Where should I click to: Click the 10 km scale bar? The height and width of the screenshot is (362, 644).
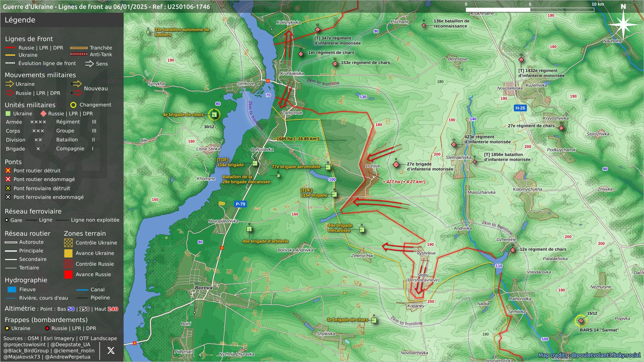[530, 10]
